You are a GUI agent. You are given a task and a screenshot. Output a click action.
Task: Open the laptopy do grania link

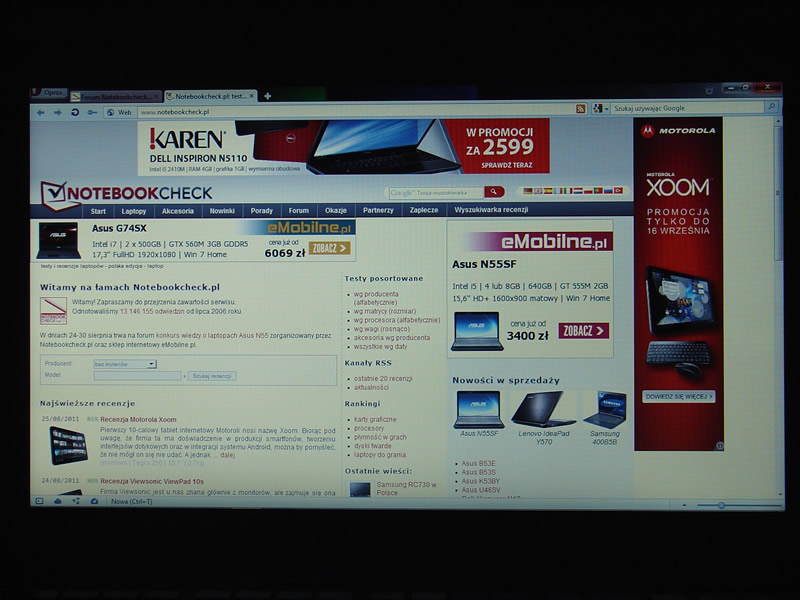coord(380,455)
